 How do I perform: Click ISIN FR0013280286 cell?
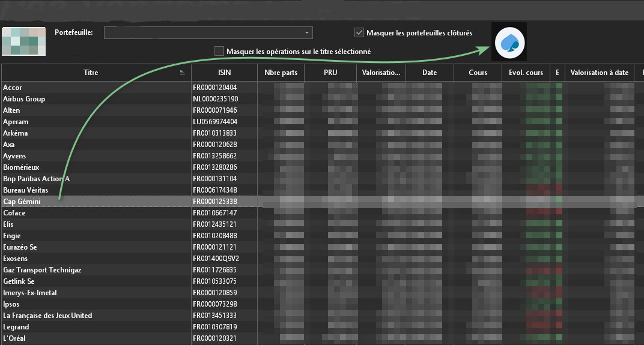(x=224, y=167)
